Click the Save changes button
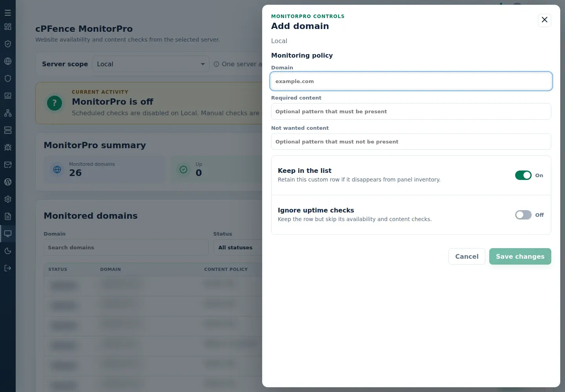The width and height of the screenshot is (565, 392). click(x=520, y=256)
